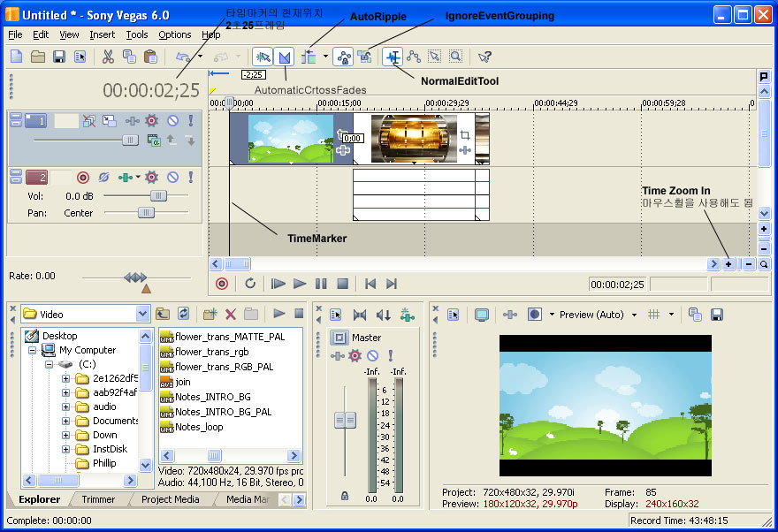This screenshot has height=532, width=778.
Task: Expand the Down folder node
Action: click(65, 435)
